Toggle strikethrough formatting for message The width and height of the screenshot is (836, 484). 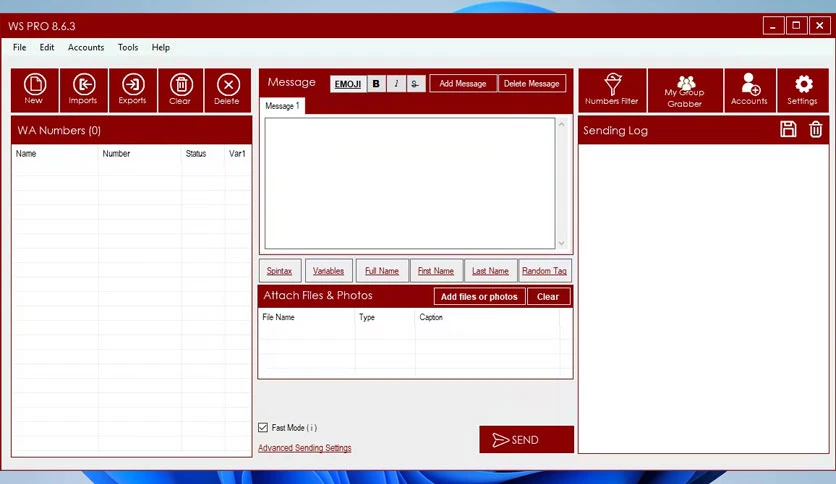[x=415, y=84]
